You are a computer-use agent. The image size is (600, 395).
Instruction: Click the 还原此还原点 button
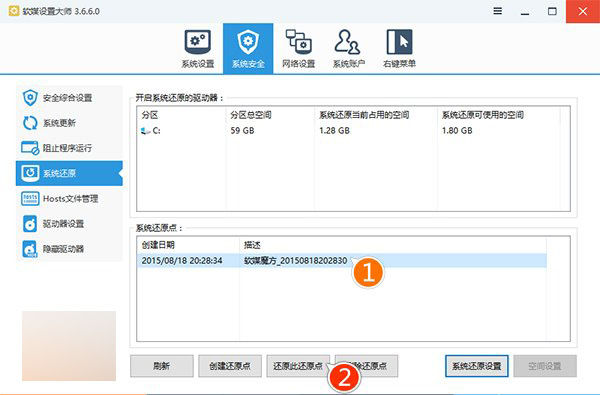click(x=298, y=366)
